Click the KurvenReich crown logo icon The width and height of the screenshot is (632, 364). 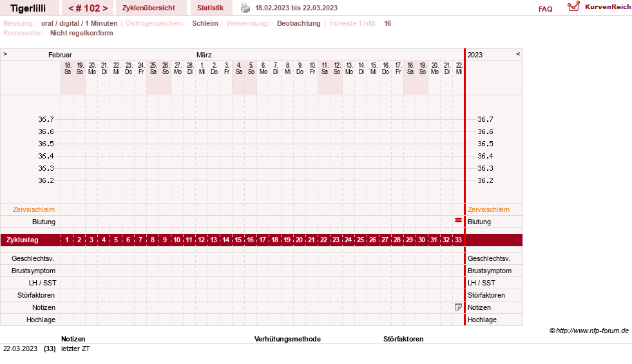[573, 6]
